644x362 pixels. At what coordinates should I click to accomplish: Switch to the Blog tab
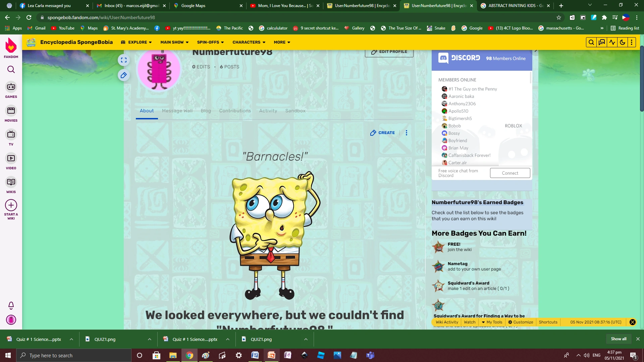[206, 111]
